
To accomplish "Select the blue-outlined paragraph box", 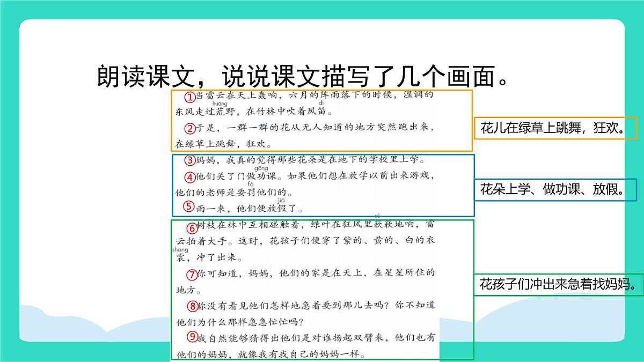I will [322, 187].
